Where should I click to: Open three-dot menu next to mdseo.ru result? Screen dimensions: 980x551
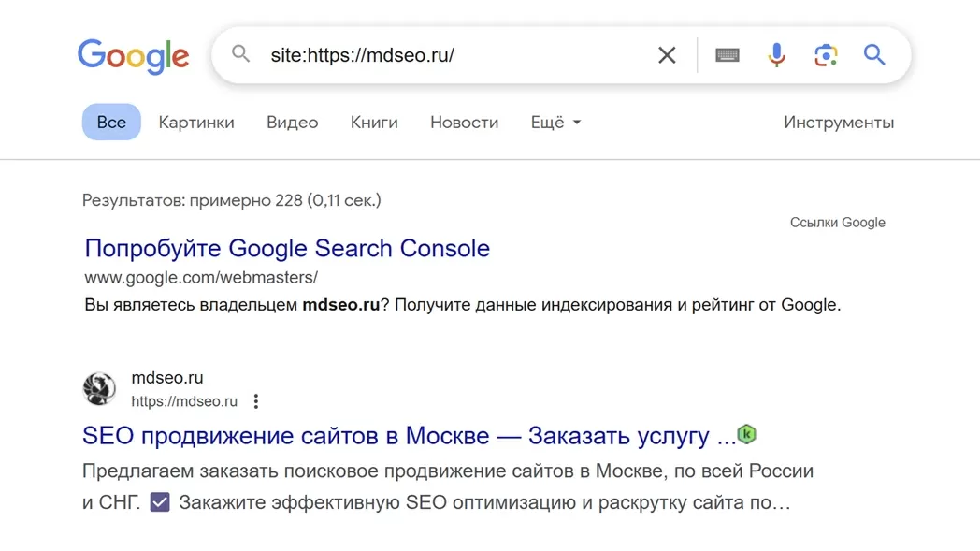pos(255,401)
